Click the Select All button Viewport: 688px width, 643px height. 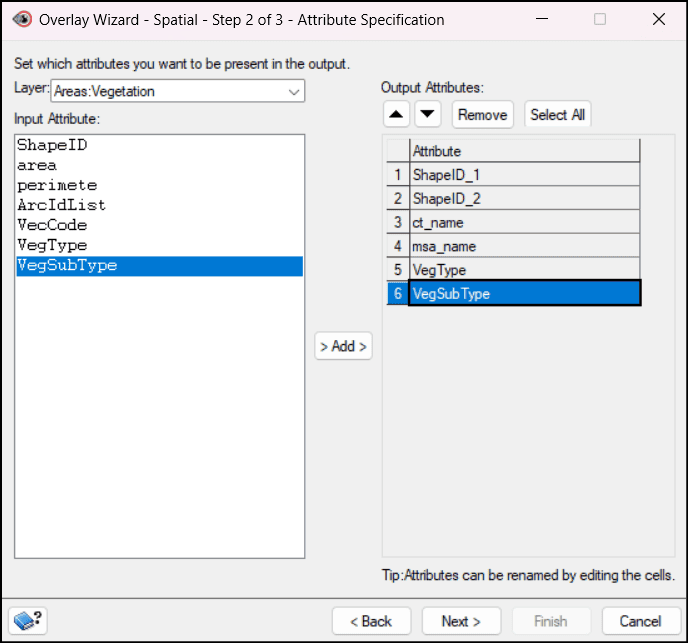tap(558, 115)
